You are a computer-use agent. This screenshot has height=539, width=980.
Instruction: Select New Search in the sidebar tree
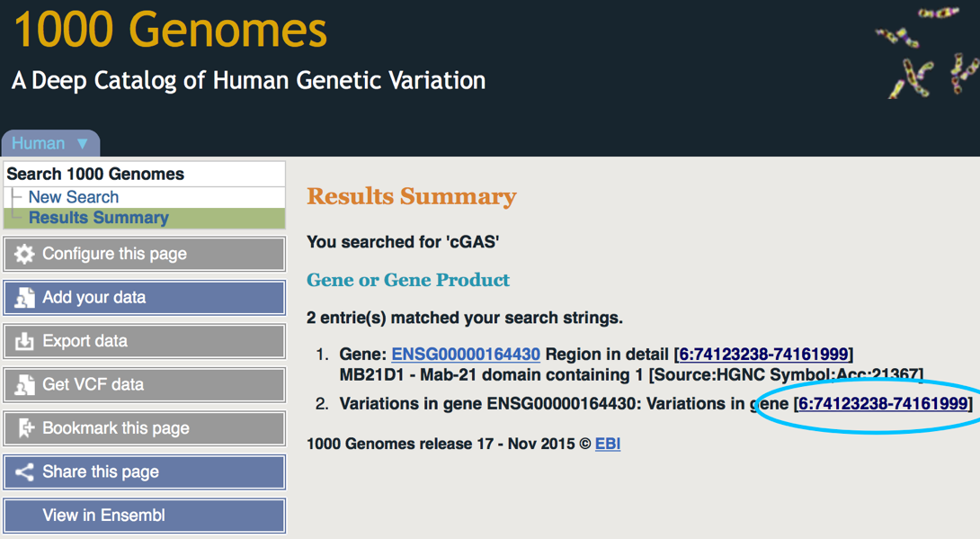[x=73, y=197]
